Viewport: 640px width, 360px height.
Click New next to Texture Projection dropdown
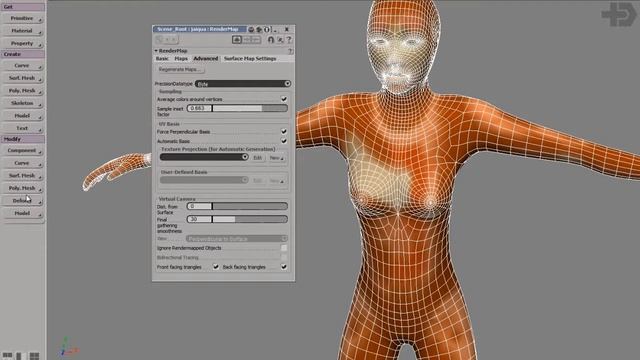pyautogui.click(x=276, y=158)
